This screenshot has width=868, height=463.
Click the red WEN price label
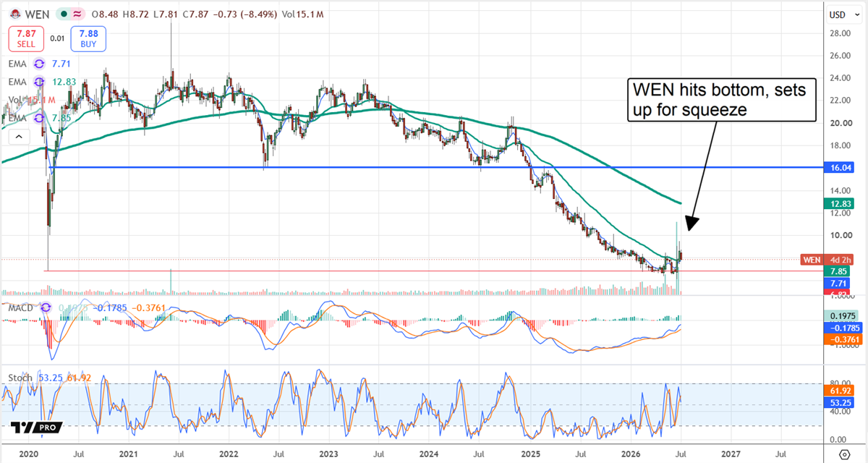pos(812,259)
